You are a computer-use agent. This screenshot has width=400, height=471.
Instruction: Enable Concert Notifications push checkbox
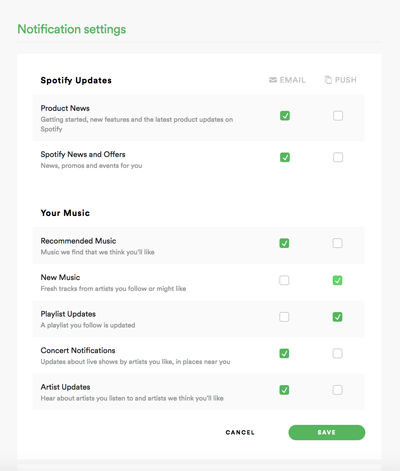pos(337,353)
